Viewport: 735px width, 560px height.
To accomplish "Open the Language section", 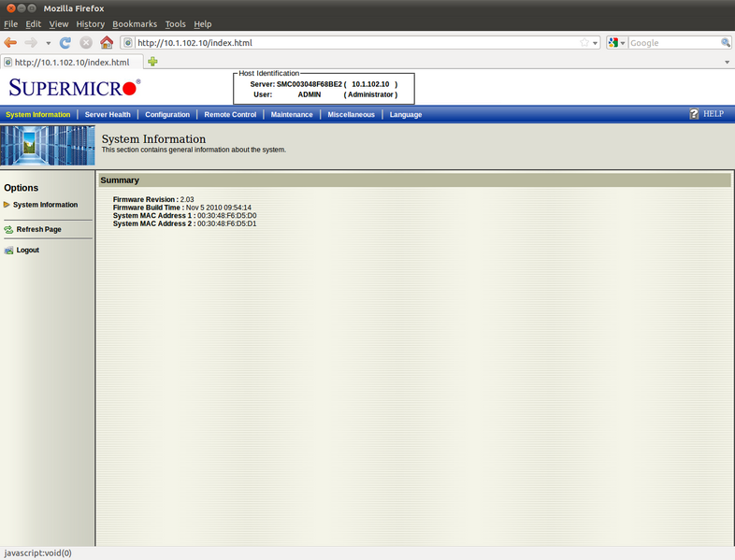I will click(x=406, y=114).
